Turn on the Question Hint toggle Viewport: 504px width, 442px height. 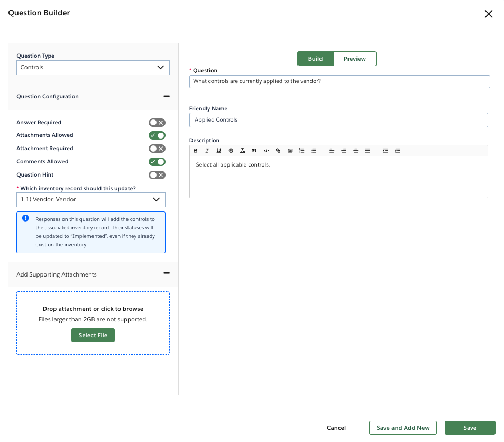(157, 175)
